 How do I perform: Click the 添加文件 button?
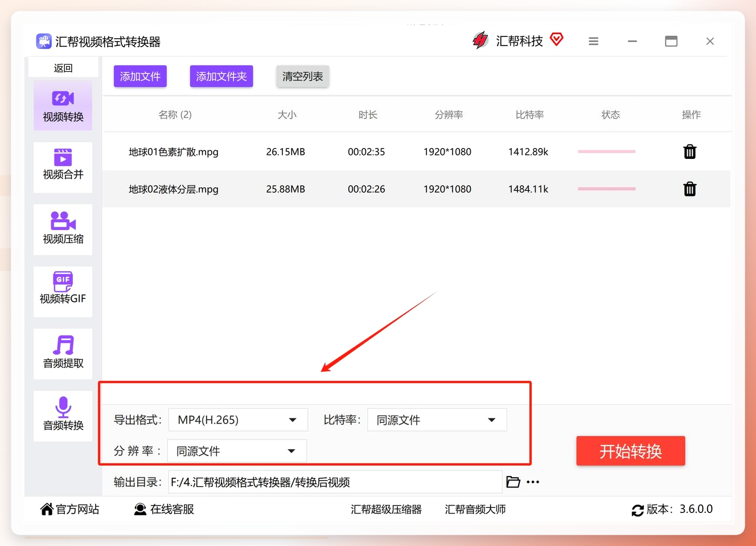(x=140, y=76)
